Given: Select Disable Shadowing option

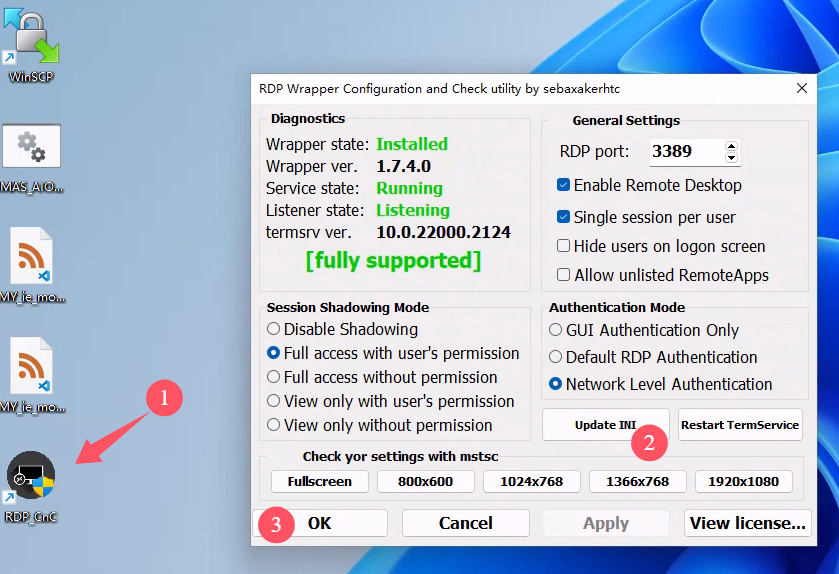Looking at the screenshot, I should coord(273,329).
